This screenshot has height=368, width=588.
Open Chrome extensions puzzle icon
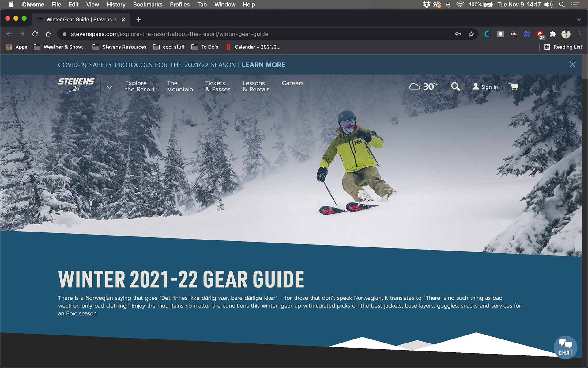[x=553, y=34]
